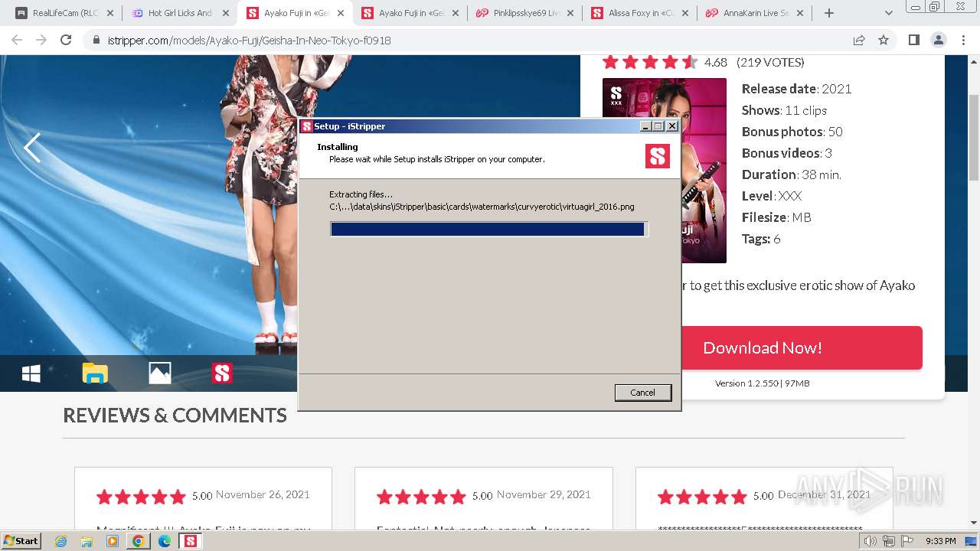Click the REVIEWS & COMMENTS heading
This screenshot has height=551, width=980.
tap(175, 416)
